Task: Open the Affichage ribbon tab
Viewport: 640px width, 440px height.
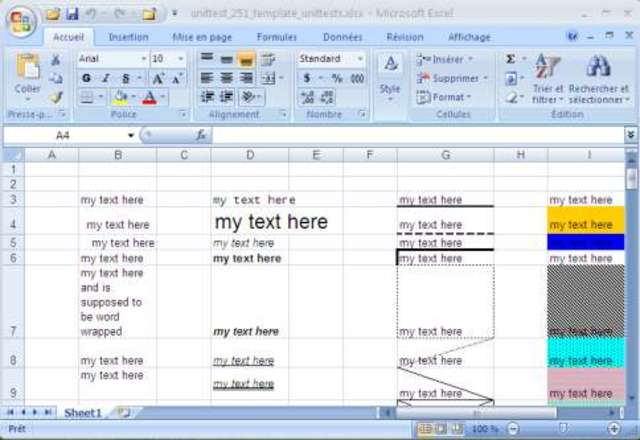Action: (x=469, y=37)
